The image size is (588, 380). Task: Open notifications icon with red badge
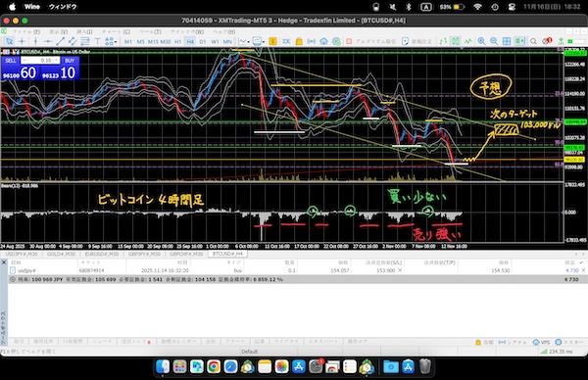[547, 41]
